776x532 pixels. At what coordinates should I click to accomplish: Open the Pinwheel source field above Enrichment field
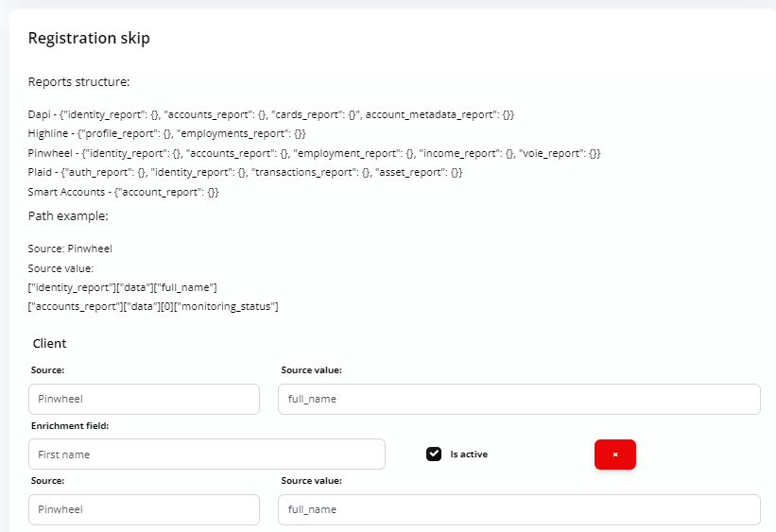click(144, 400)
